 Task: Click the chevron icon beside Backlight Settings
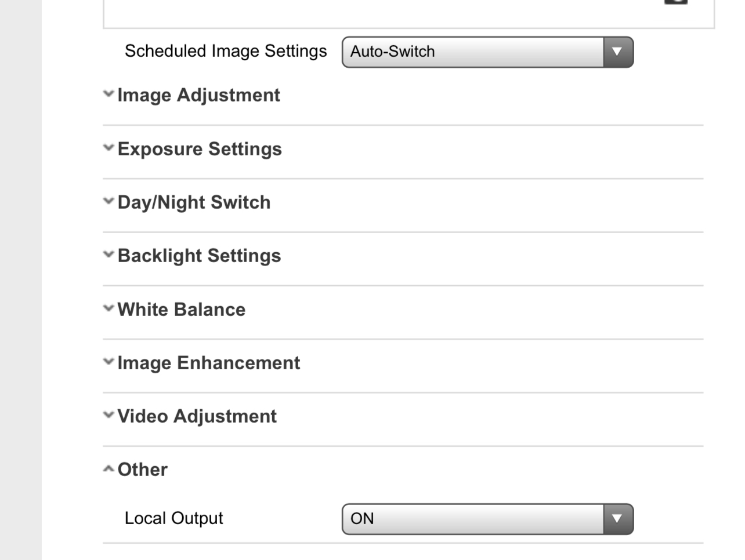[x=109, y=254]
